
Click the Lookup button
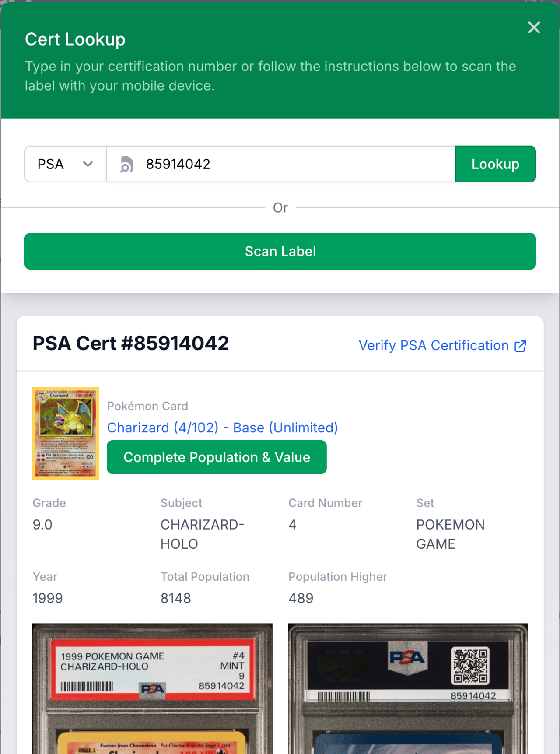(x=495, y=164)
